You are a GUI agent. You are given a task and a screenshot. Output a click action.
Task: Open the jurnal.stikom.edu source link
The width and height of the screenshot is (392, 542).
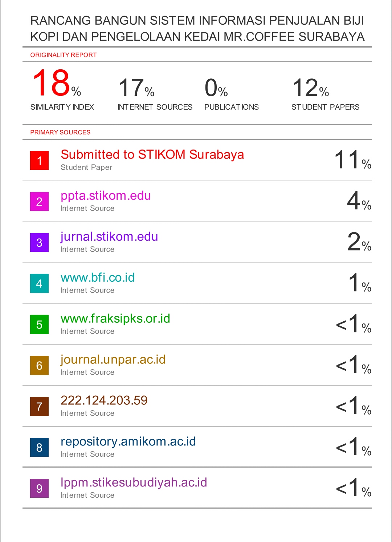[109, 237]
